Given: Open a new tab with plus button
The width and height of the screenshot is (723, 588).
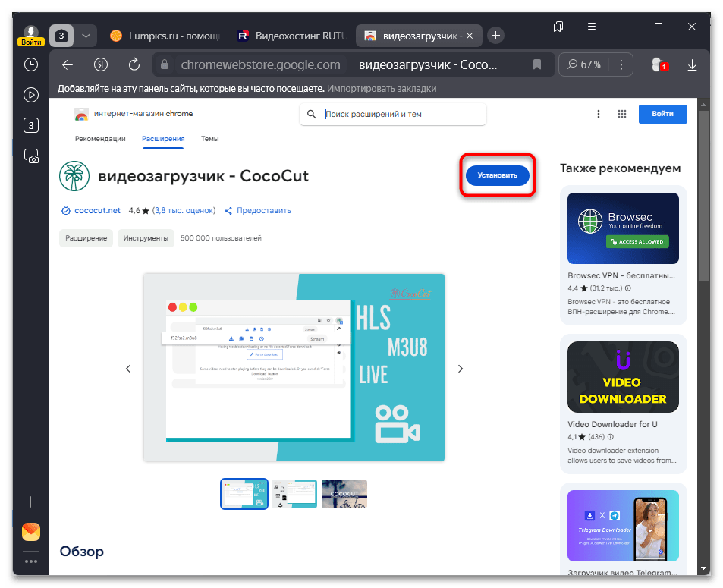Looking at the screenshot, I should pos(495,36).
